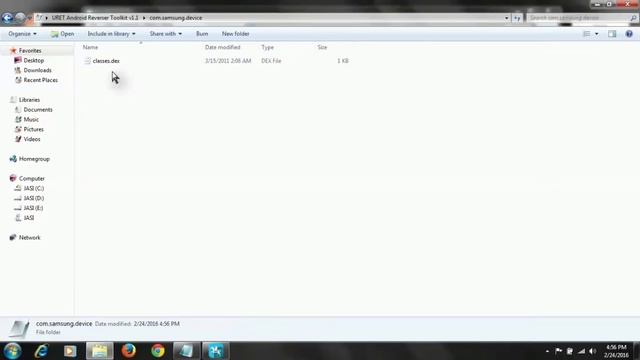Screen dimensions: 640x360
Task: Sort by Type column header
Action: 267,47
